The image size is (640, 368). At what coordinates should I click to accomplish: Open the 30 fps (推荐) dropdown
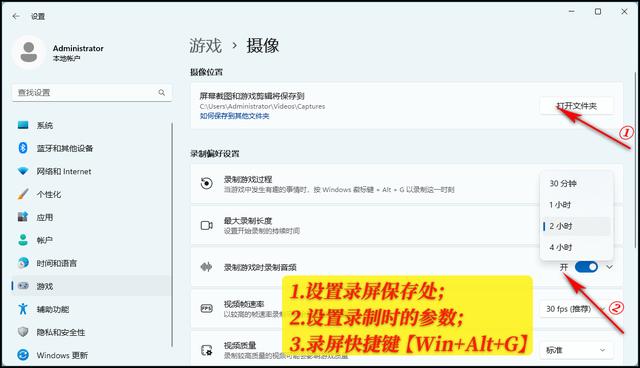click(576, 309)
